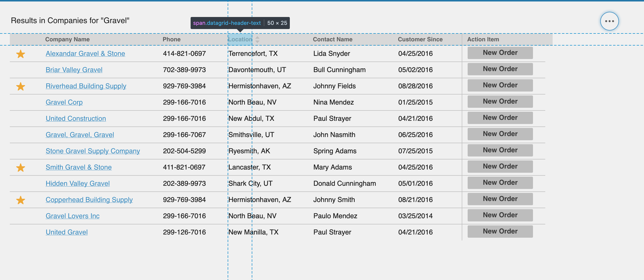Click the star next to Copperhead Building Supply
This screenshot has width=644, height=280.
pyautogui.click(x=20, y=200)
